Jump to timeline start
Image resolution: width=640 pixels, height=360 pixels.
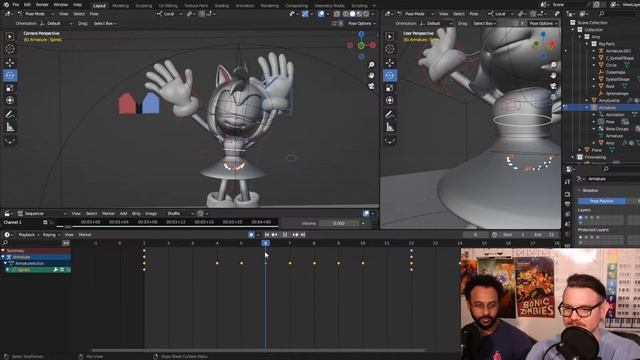click(x=267, y=235)
